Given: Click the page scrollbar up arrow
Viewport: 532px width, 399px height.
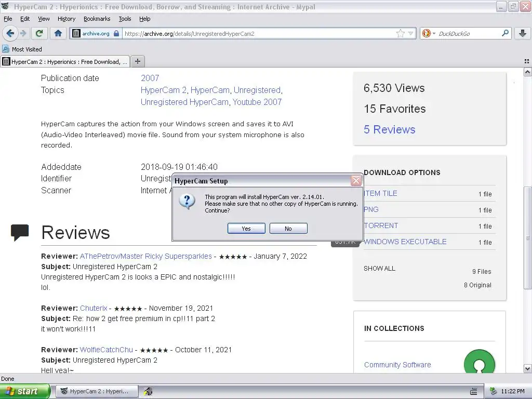Looking at the screenshot, I should 527,72.
